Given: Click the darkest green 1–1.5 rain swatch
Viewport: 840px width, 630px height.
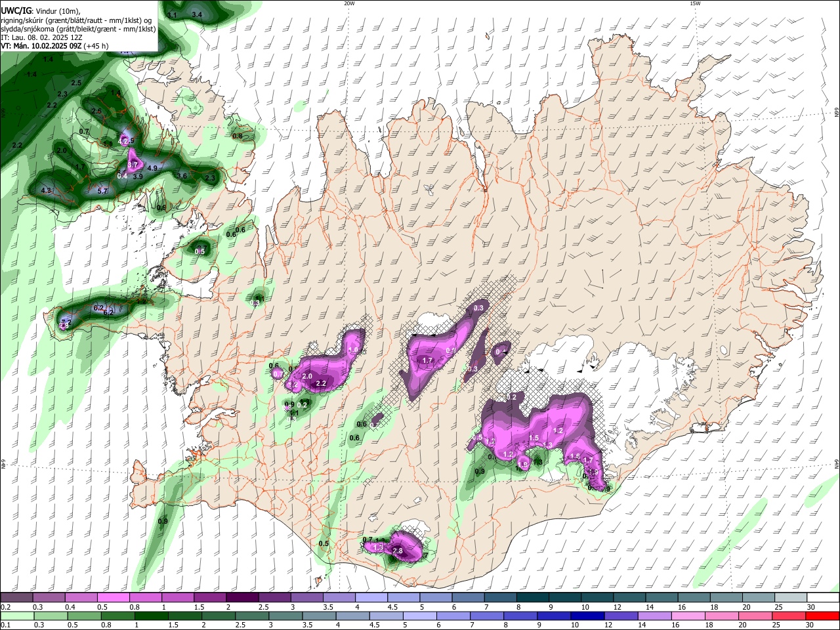Looking at the screenshot, I should tap(151, 616).
